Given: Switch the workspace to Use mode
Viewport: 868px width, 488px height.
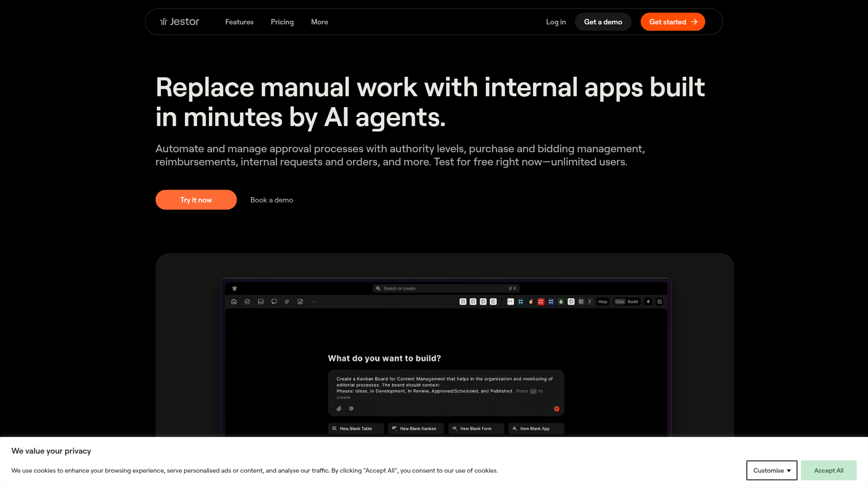Looking at the screenshot, I should pyautogui.click(x=620, y=301).
